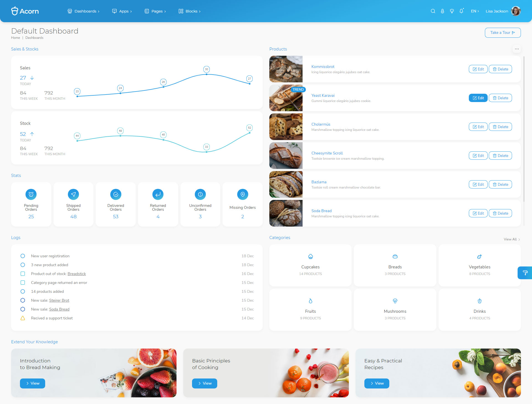Click the Breads category icon
Image resolution: width=532 pixels, height=404 pixels.
pos(395,256)
